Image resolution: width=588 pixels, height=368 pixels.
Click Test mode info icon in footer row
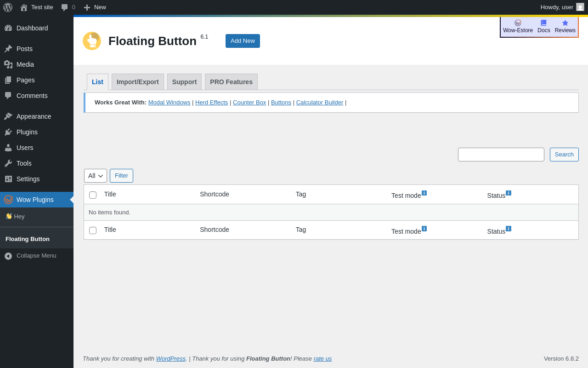(424, 229)
